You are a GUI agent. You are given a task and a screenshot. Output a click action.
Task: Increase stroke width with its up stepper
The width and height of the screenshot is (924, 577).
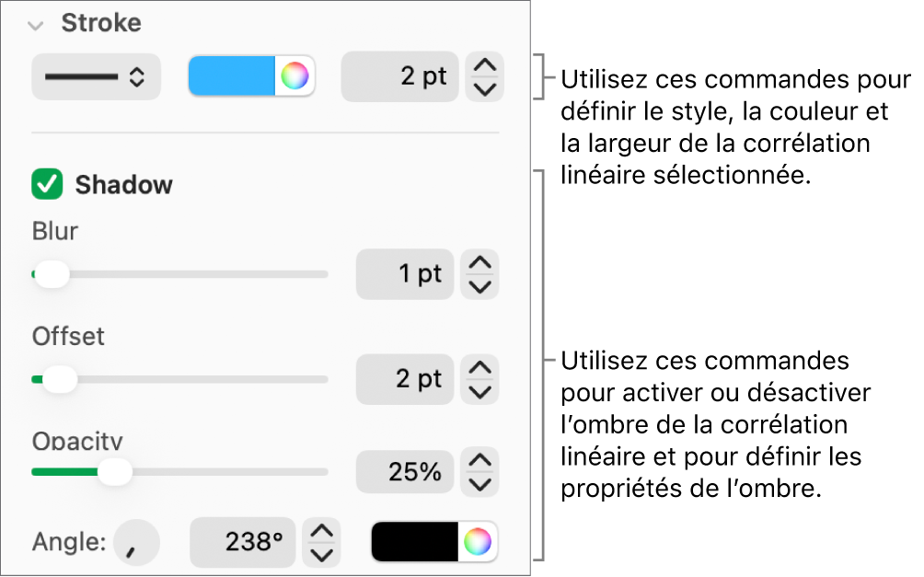(x=484, y=66)
